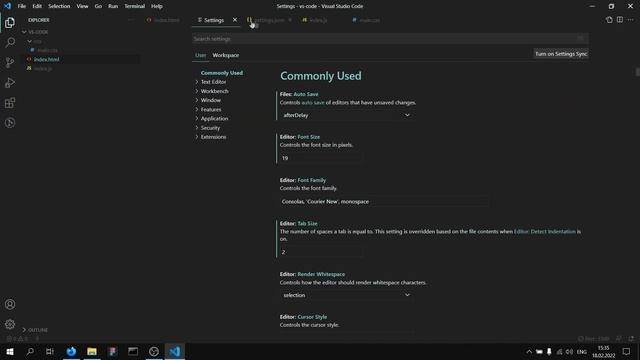The image size is (640, 360).
Task: Switch to the index.js editor tab
Action: [318, 20]
